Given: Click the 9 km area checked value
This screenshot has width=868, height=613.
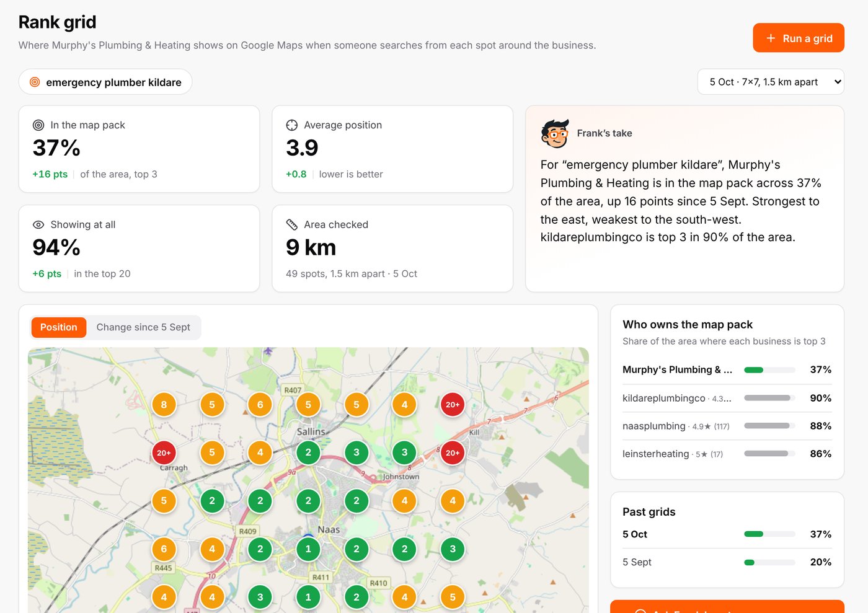Looking at the screenshot, I should click(311, 248).
